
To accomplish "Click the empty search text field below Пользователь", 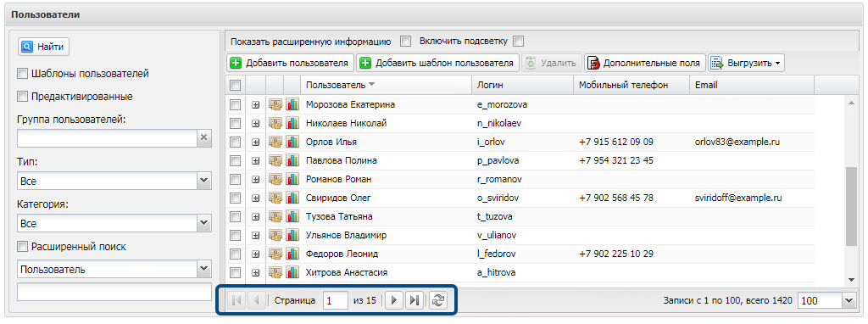I will [114, 291].
